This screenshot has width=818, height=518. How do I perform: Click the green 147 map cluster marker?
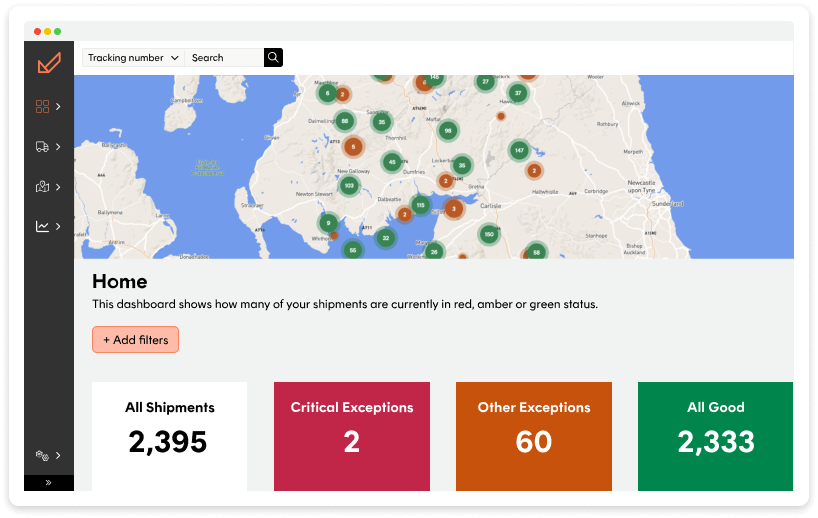pos(519,150)
